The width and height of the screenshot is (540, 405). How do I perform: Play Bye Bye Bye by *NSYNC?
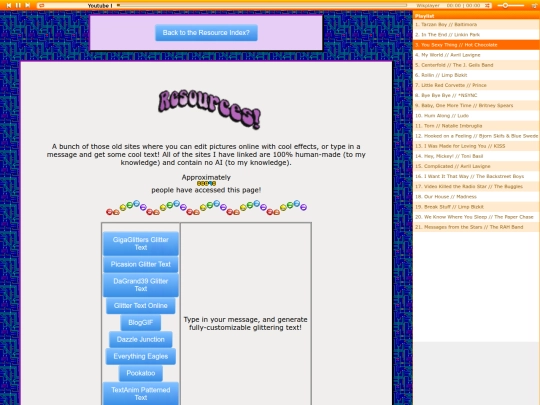tap(476, 95)
